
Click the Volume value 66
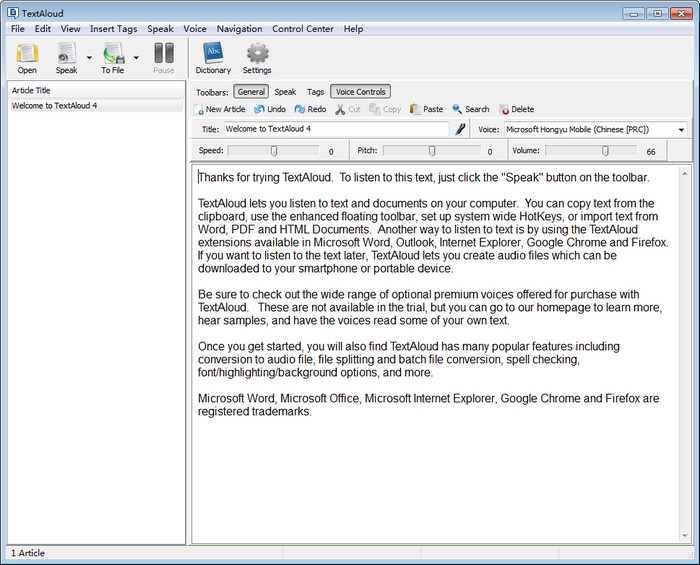point(651,152)
